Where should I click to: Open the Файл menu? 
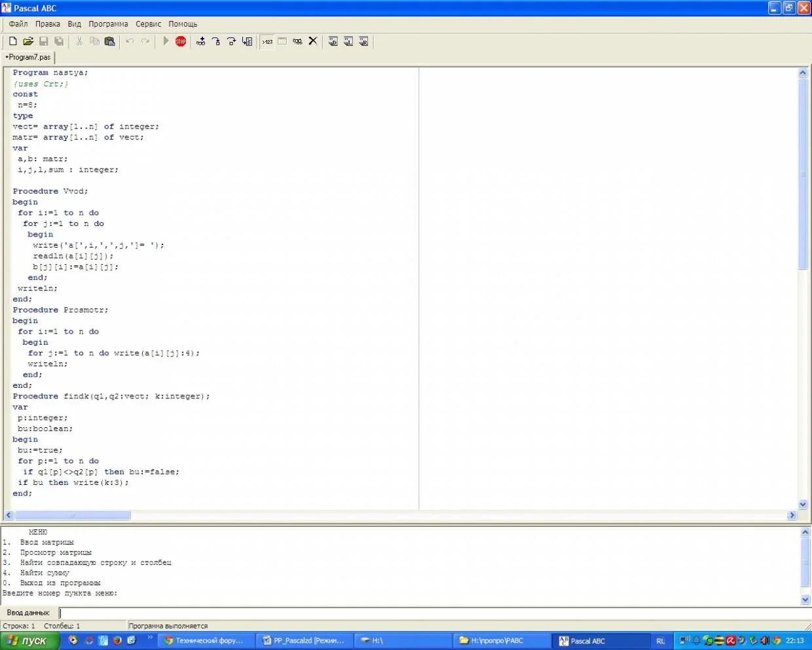(x=18, y=24)
